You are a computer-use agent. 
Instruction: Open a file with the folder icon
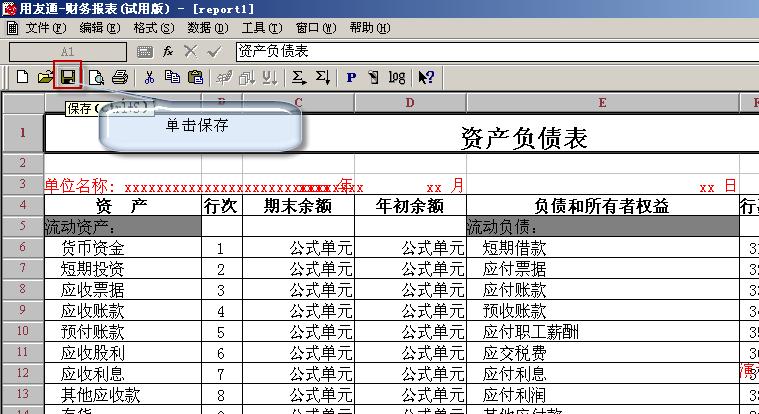coord(45,77)
